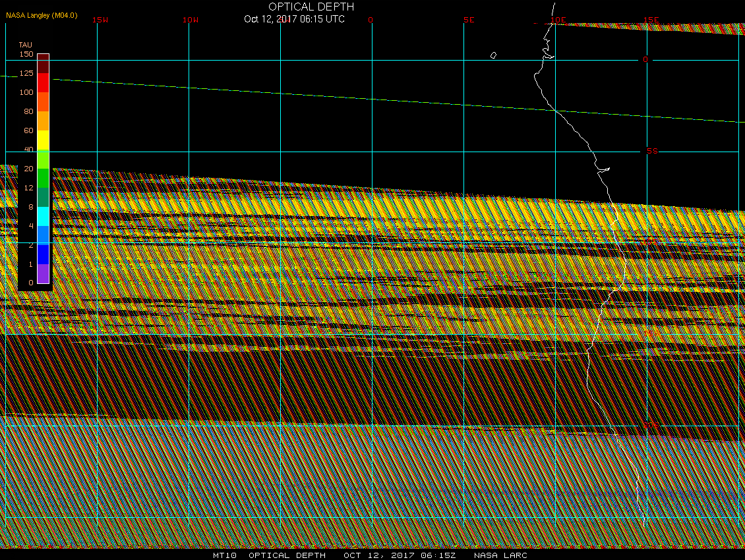Click the 15E longitude label
Image resolution: width=745 pixels, height=560 pixels.
point(651,20)
